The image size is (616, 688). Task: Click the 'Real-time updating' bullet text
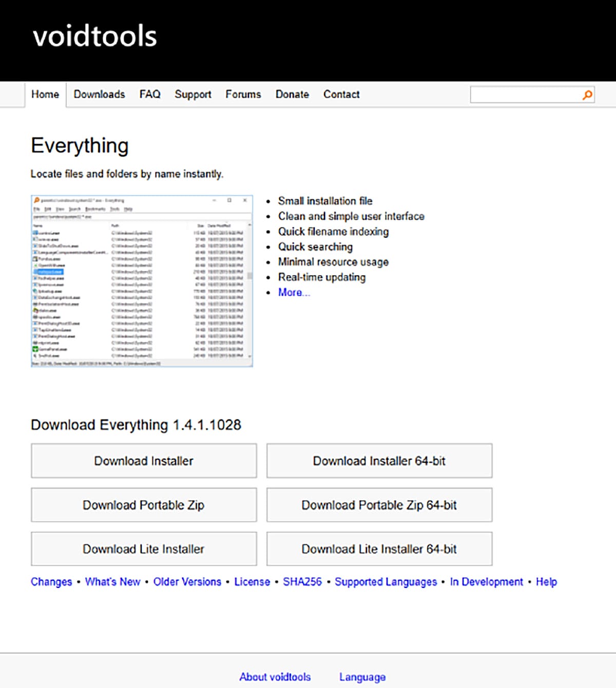[322, 277]
